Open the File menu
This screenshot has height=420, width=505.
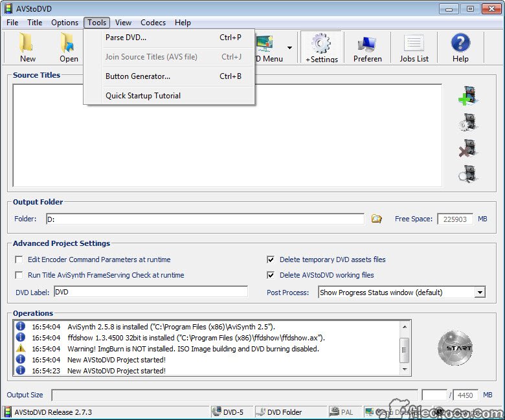(12, 23)
